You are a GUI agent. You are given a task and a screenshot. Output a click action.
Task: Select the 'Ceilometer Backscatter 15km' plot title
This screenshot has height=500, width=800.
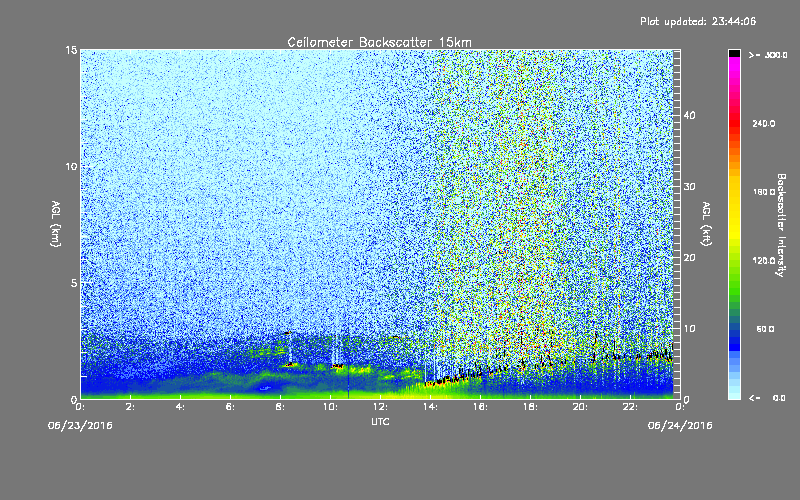(379, 42)
